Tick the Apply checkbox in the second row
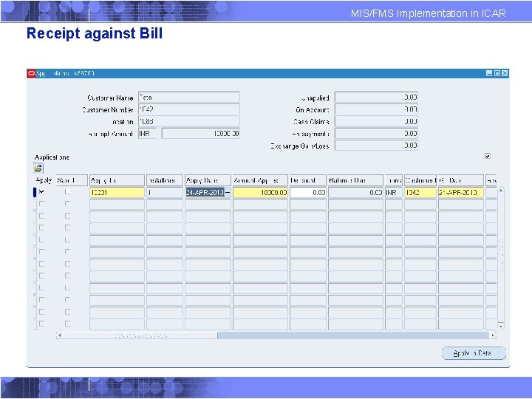Image resolution: width=532 pixels, height=399 pixels. pyautogui.click(x=41, y=204)
